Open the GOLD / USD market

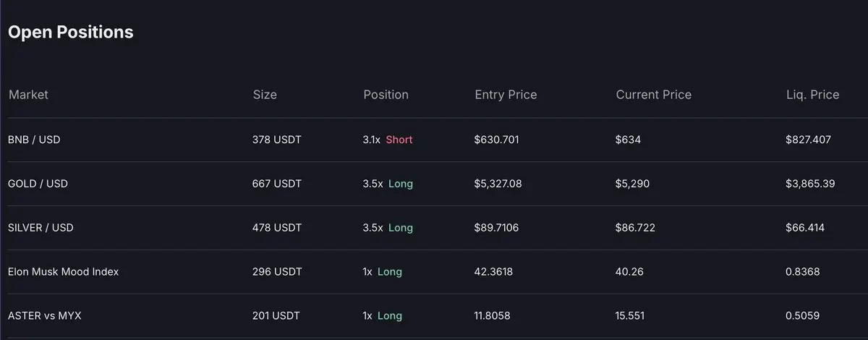[x=38, y=184]
